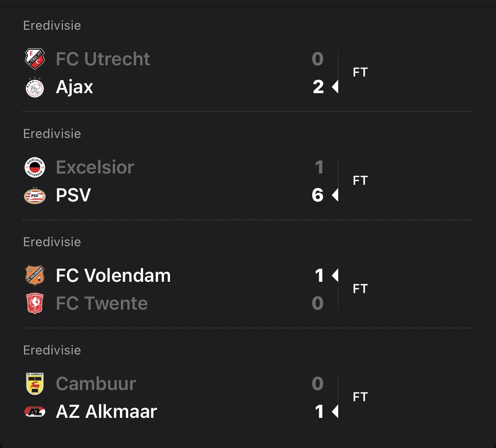Click the FC Volendam crest
Screen dimensions: 496x448
point(35,276)
